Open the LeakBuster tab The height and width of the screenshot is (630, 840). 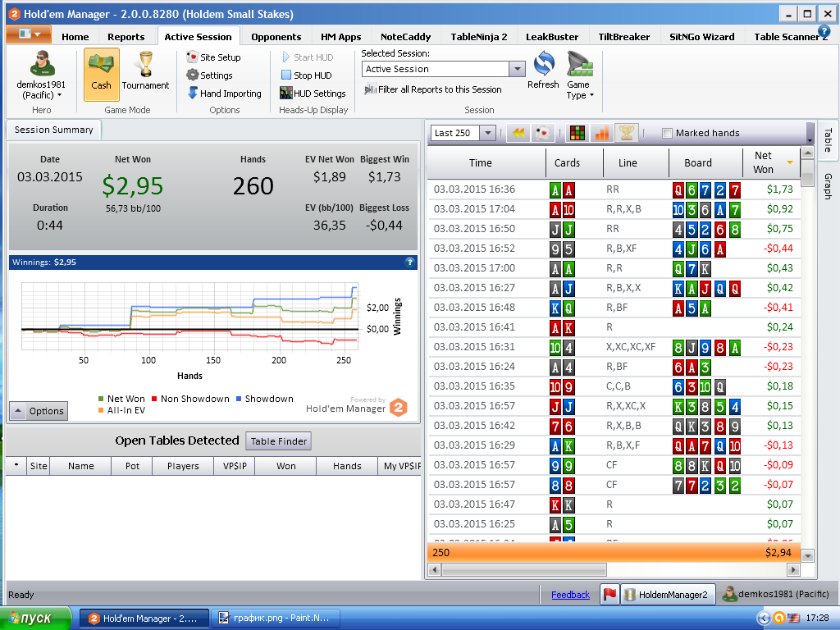tap(552, 37)
